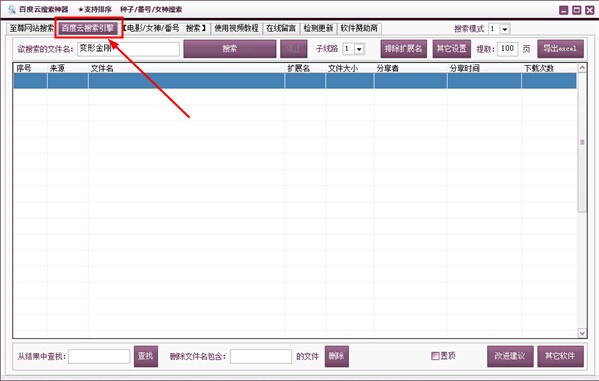Open the 在线留言 tab
This screenshot has width=599, height=381.
pyautogui.click(x=281, y=28)
